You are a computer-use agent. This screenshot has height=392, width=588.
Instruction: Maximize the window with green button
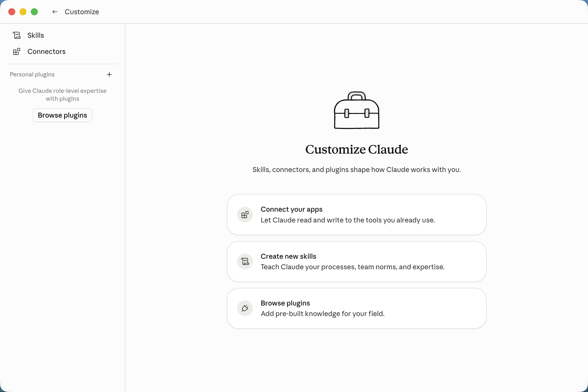pyautogui.click(x=34, y=12)
